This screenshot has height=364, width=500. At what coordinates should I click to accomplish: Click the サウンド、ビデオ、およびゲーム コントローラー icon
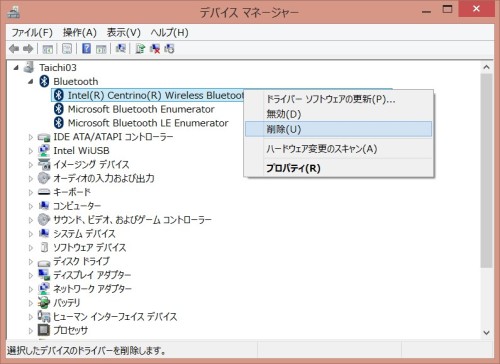(x=44, y=220)
